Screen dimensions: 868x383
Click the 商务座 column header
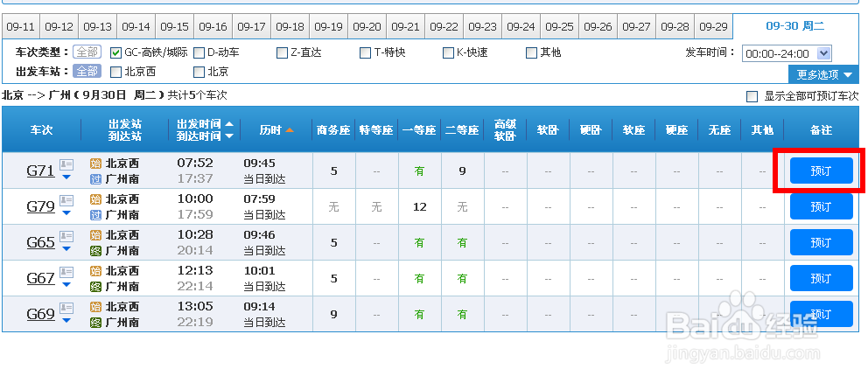(333, 130)
